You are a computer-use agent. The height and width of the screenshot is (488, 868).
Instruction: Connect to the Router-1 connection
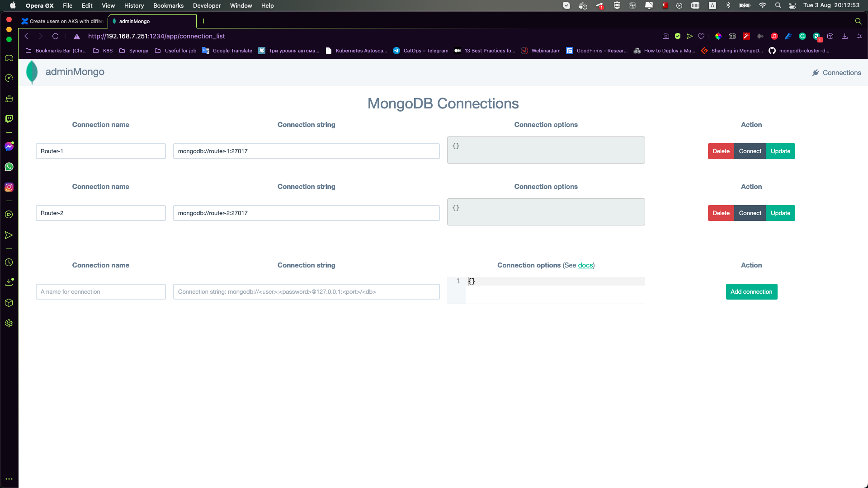tap(750, 151)
